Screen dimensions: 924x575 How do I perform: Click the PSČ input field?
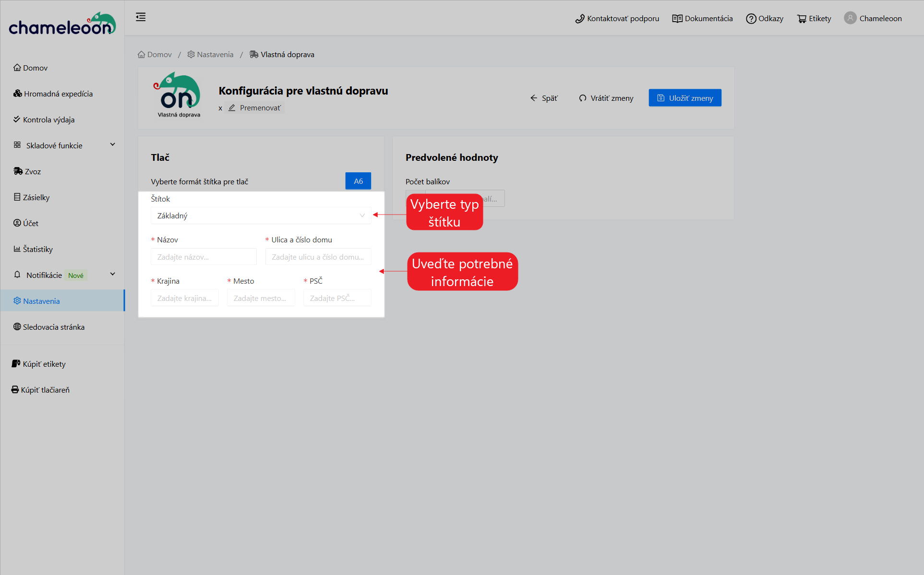tap(337, 298)
